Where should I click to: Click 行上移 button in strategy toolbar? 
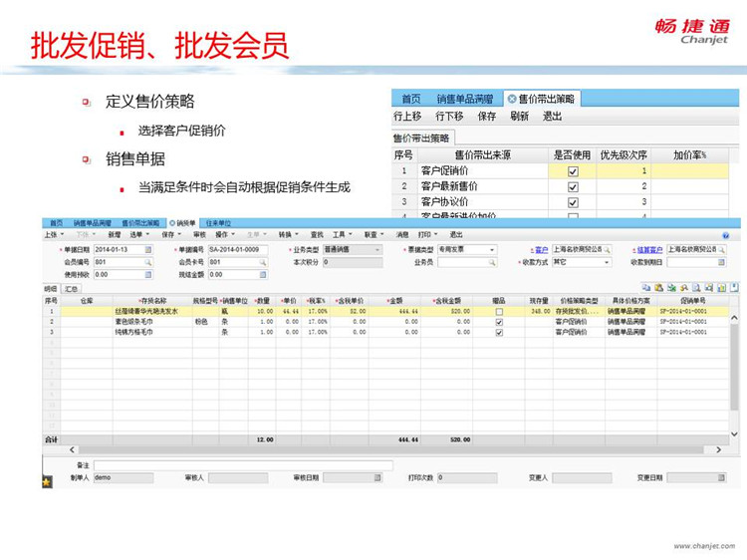[407, 117]
